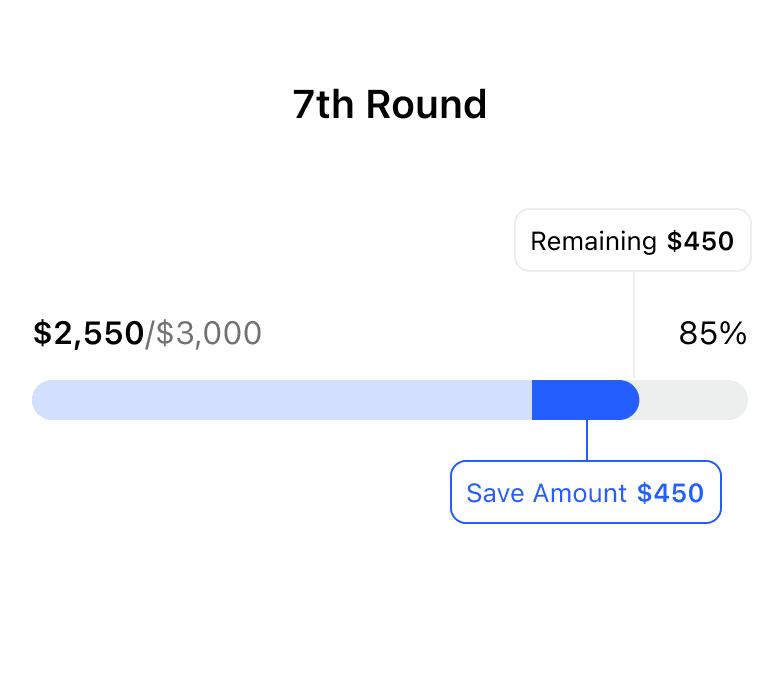
Task: Click the boundary between light and dark blue
Action: [532, 400]
